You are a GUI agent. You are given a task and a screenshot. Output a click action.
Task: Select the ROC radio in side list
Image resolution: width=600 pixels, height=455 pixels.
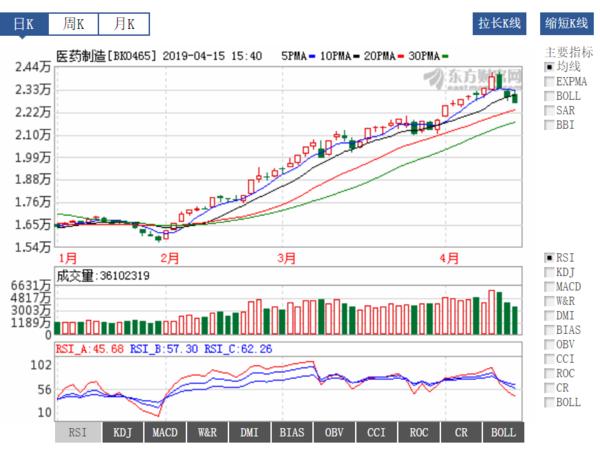coord(549,373)
